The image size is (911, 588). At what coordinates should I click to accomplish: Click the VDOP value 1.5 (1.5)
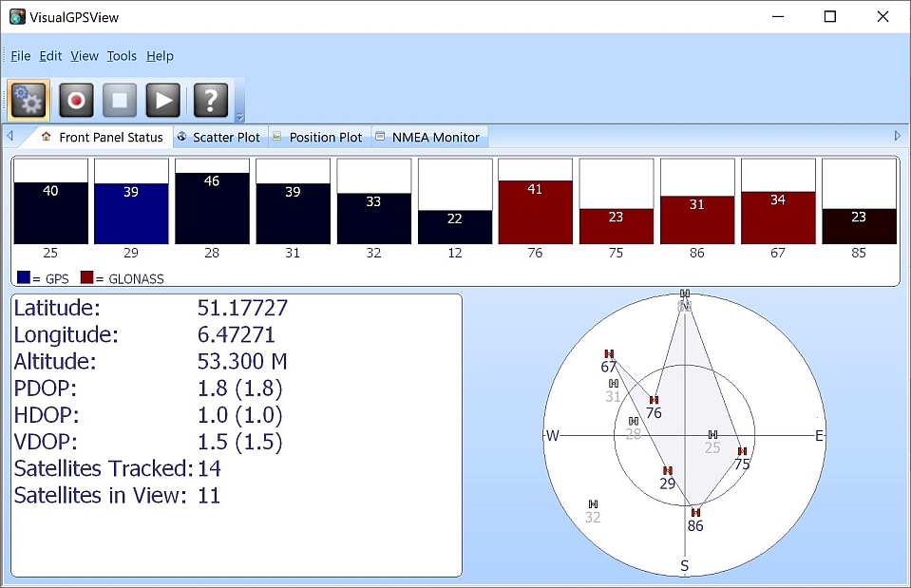coord(240,442)
